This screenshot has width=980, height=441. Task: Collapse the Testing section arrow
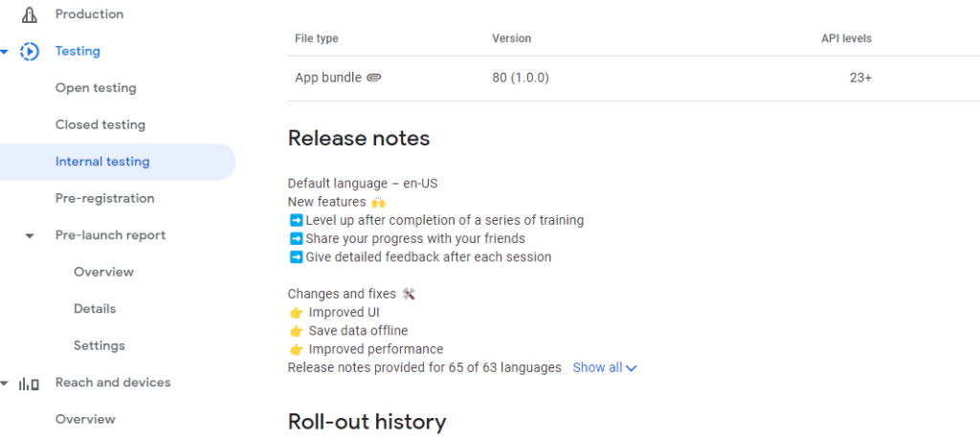point(5,52)
